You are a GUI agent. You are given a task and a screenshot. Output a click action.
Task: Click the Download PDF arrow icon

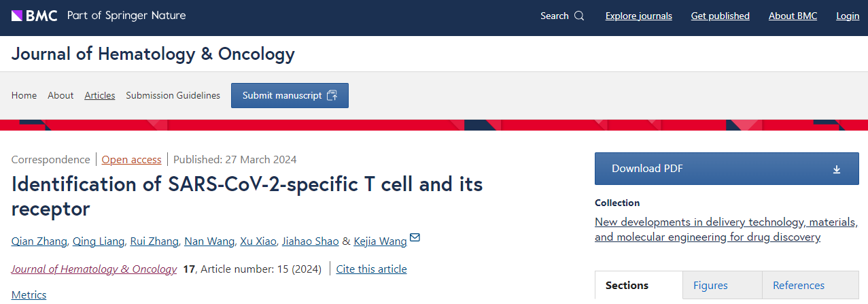pos(837,169)
